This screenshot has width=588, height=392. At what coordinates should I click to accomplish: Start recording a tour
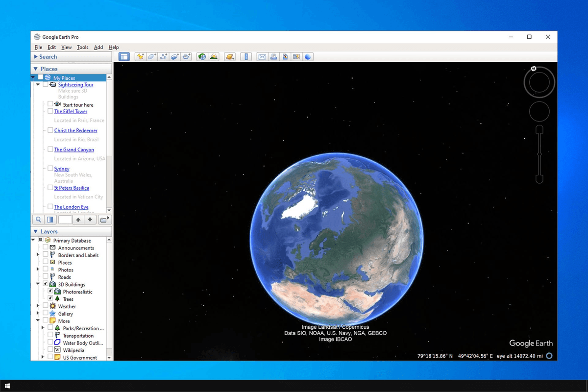[x=187, y=56]
